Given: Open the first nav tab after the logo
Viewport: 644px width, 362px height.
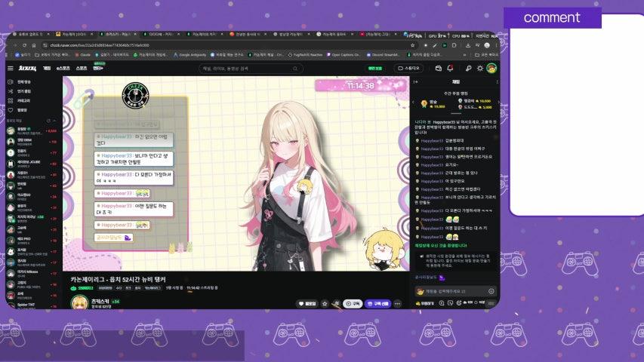Looking at the screenshot, I should click(x=47, y=68).
